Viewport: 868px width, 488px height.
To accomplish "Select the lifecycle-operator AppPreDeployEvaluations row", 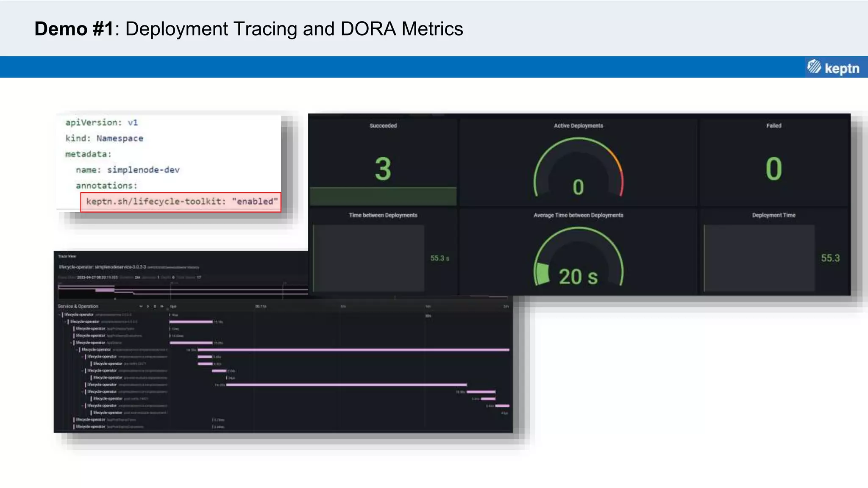I will coord(108,335).
